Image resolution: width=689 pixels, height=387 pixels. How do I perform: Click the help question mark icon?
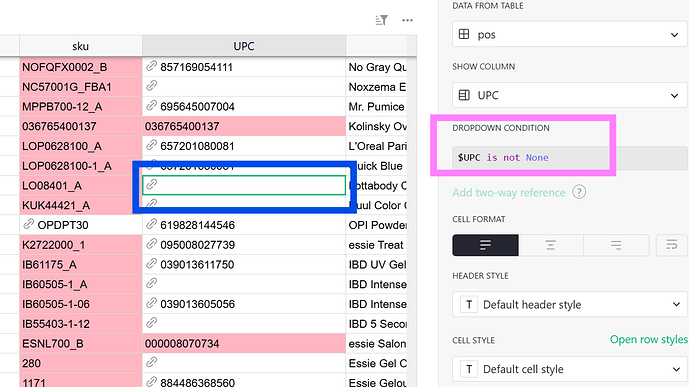click(x=579, y=192)
